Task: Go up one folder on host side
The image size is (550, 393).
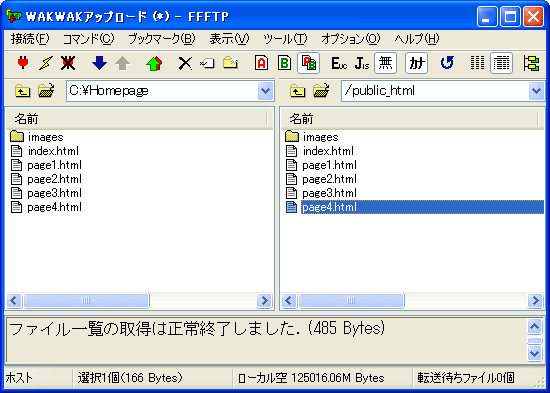Action: (x=298, y=91)
